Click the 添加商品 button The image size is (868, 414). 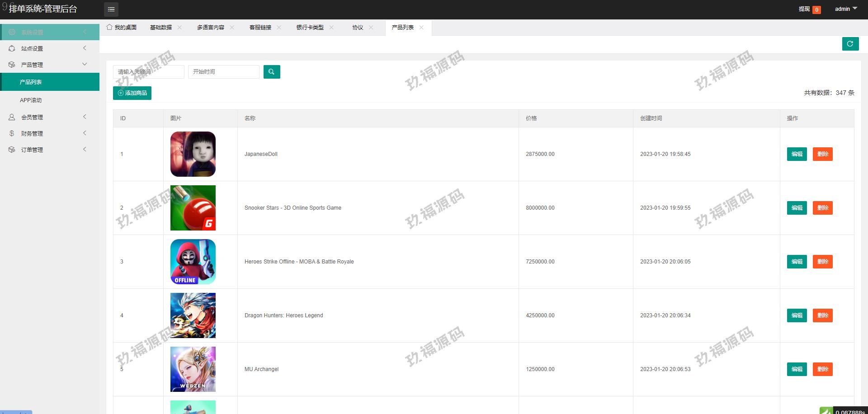pos(132,93)
